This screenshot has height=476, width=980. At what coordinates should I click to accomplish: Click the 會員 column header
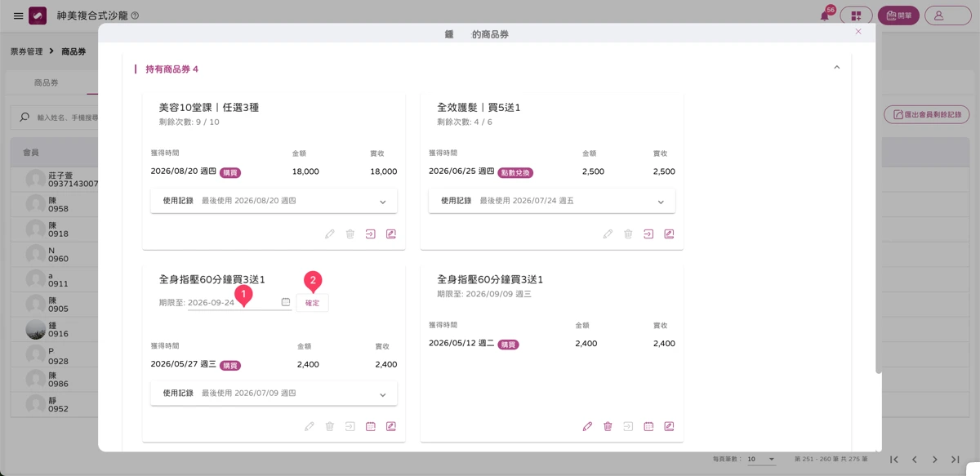coord(30,153)
